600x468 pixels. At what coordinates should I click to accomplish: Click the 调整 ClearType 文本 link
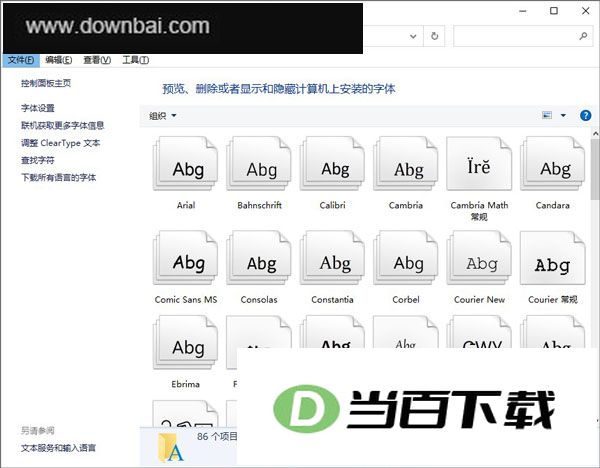pyautogui.click(x=60, y=143)
